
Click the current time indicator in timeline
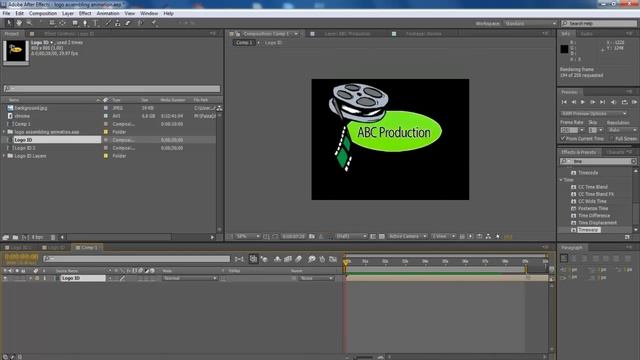(346, 262)
